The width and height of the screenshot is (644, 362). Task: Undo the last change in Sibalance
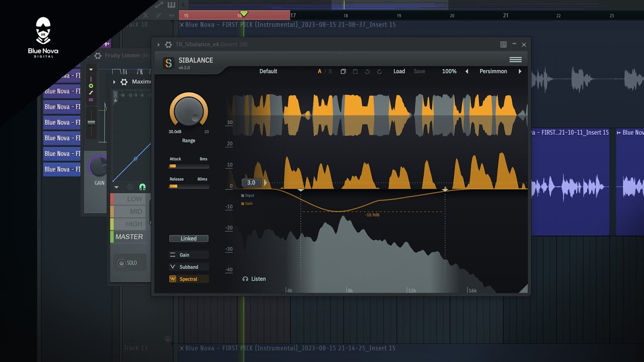pos(367,71)
